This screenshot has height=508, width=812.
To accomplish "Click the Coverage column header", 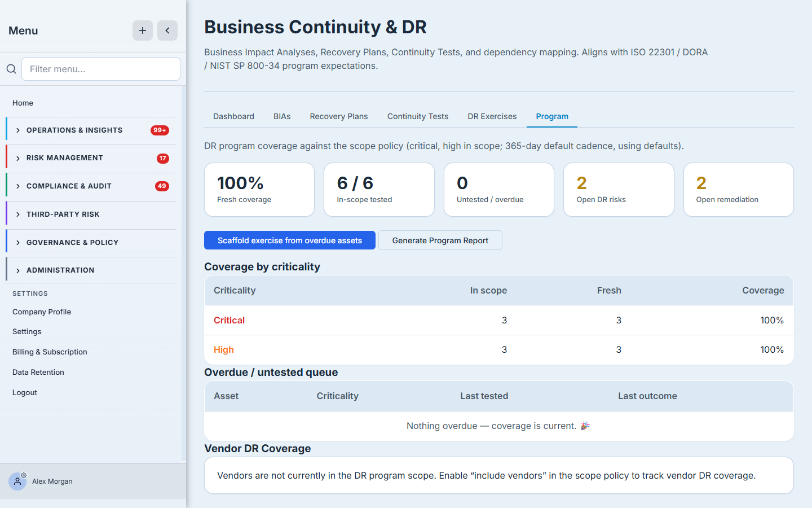I will click(763, 290).
